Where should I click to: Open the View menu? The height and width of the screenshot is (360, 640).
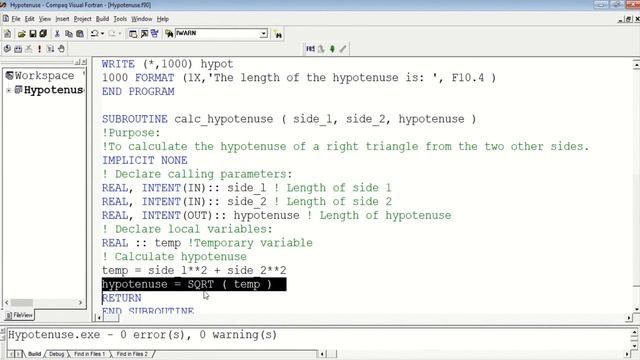(x=45, y=19)
